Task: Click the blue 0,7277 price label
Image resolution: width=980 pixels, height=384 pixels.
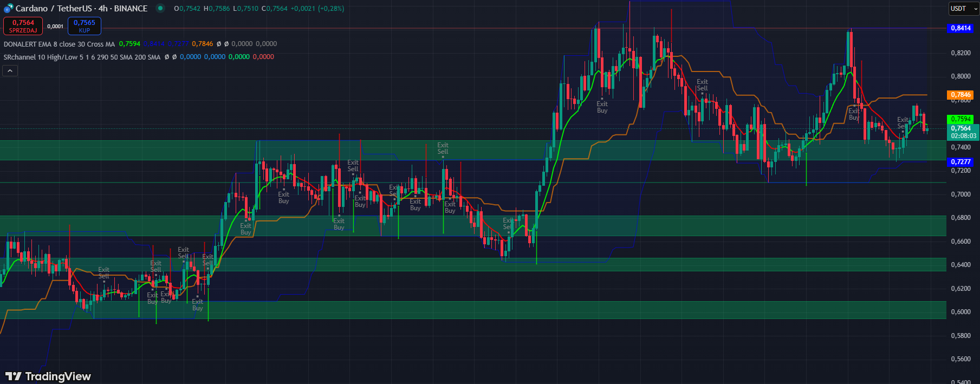Action: pyautogui.click(x=960, y=162)
